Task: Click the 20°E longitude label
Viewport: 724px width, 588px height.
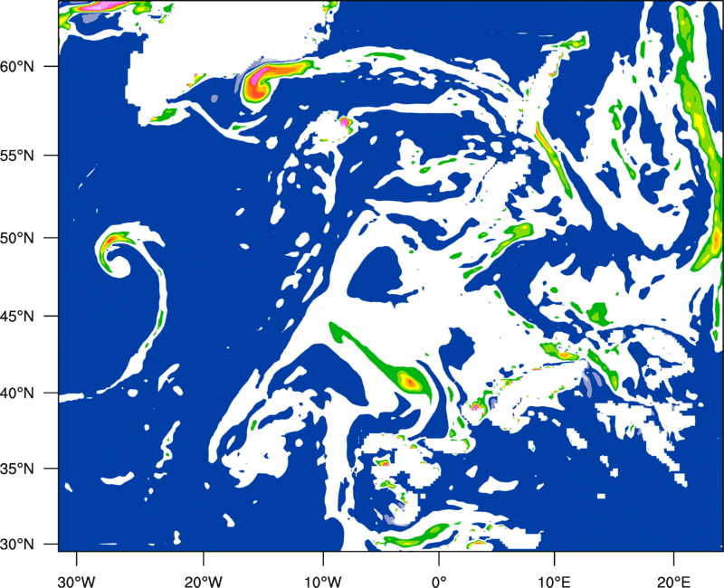Action: coord(673,582)
